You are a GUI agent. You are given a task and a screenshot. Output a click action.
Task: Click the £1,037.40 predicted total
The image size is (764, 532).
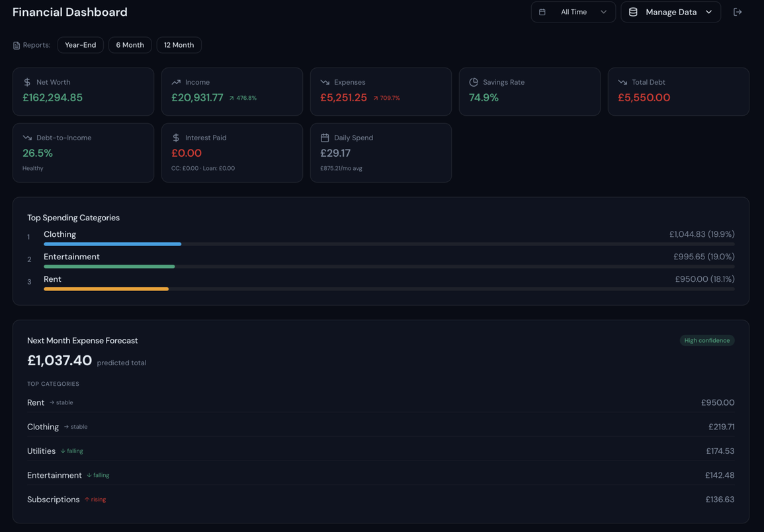[x=60, y=361]
